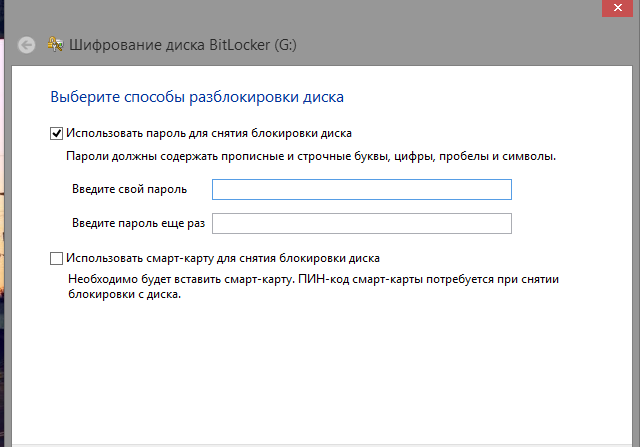The width and height of the screenshot is (640, 447).
Task: Click label 'Использовать смарт-карту для снятия блокировки диска'
Action: coord(223,258)
